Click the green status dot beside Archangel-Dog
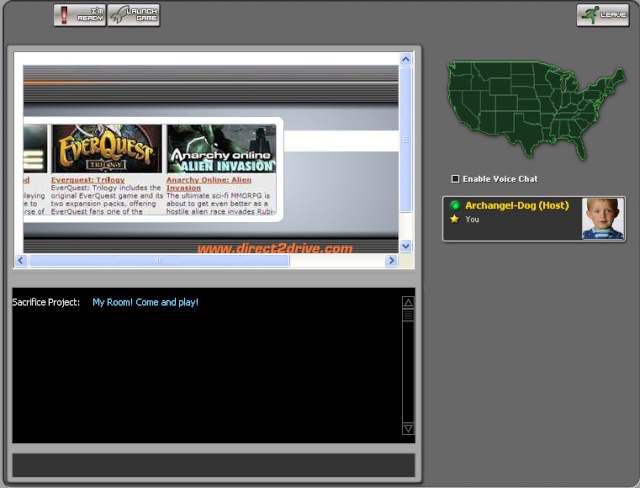640x488 pixels. pos(455,205)
